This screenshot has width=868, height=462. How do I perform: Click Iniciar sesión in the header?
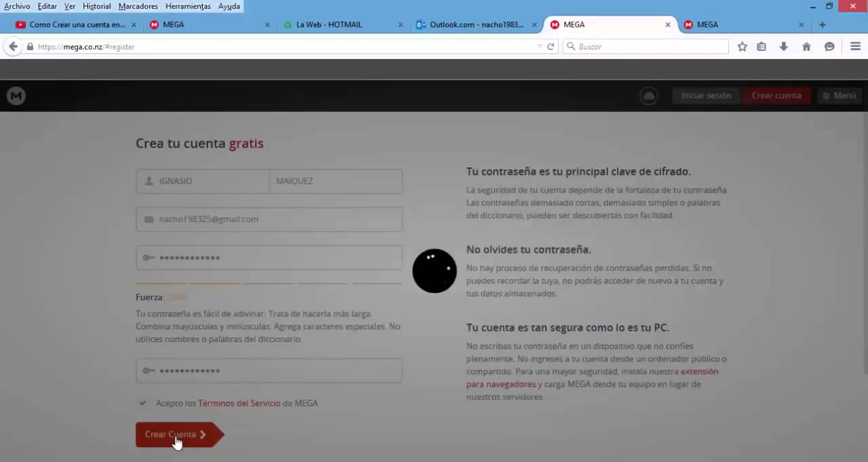coord(706,96)
